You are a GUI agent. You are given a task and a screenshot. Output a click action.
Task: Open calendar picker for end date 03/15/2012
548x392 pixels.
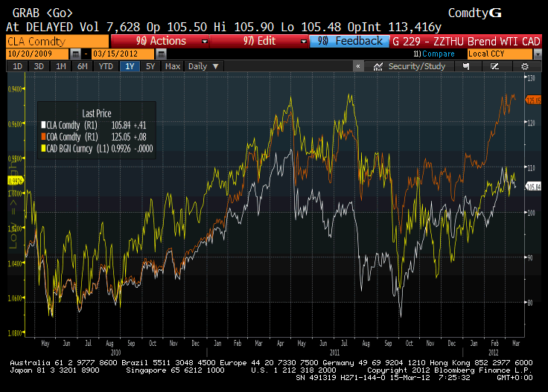coord(161,54)
